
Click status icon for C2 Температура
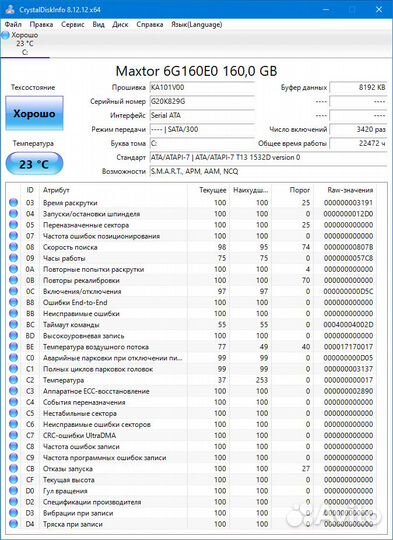pyautogui.click(x=13, y=380)
